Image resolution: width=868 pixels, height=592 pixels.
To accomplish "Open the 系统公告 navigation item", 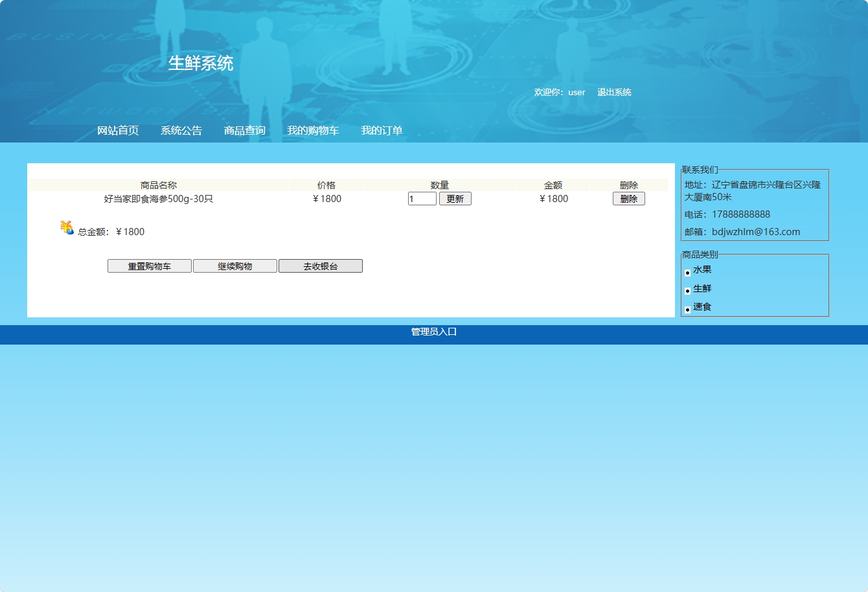I will pos(181,130).
